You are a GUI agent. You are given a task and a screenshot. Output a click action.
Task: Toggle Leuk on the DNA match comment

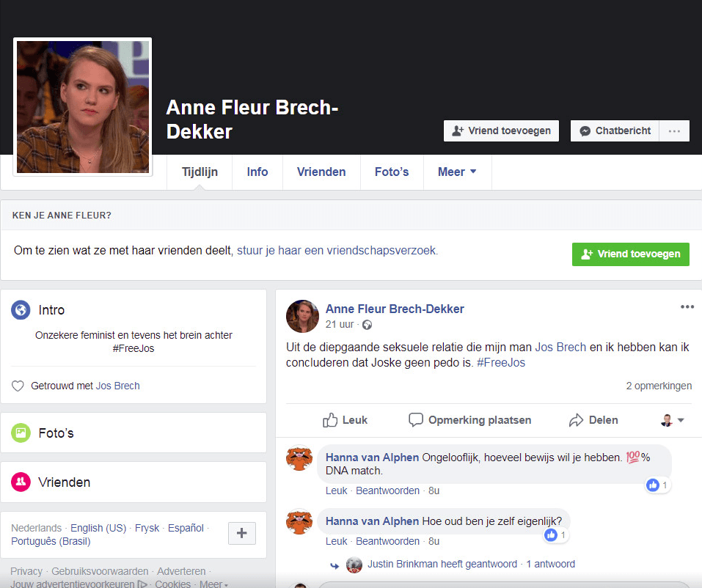[336, 490]
